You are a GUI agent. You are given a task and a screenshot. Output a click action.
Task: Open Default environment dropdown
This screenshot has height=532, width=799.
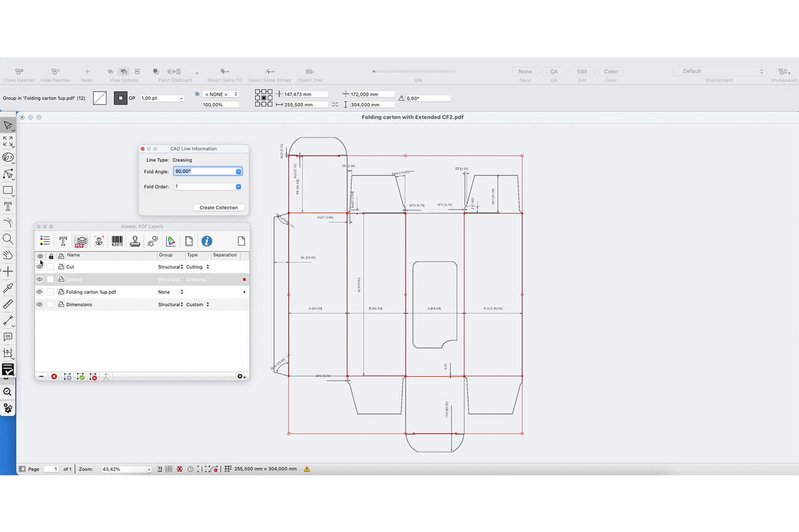point(719,71)
